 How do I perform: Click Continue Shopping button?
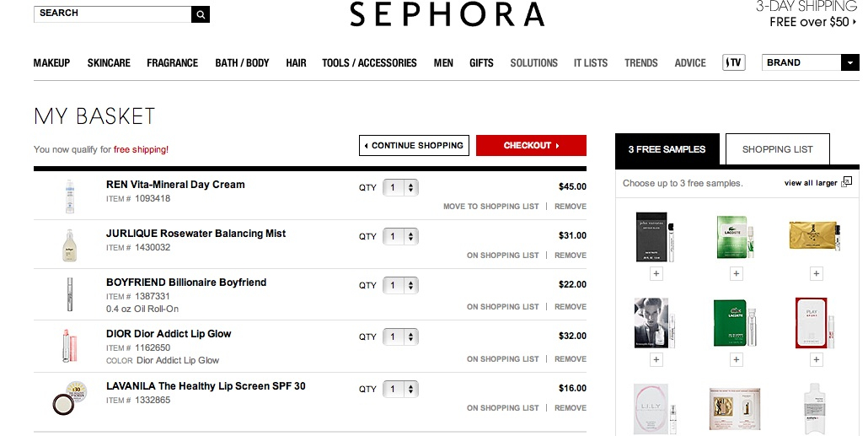click(413, 145)
